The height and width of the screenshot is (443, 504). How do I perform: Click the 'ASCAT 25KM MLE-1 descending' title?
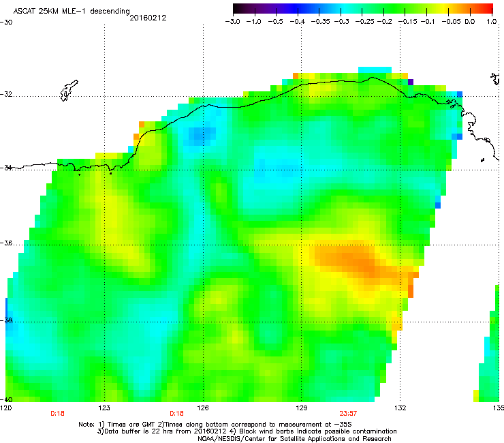click(x=72, y=12)
